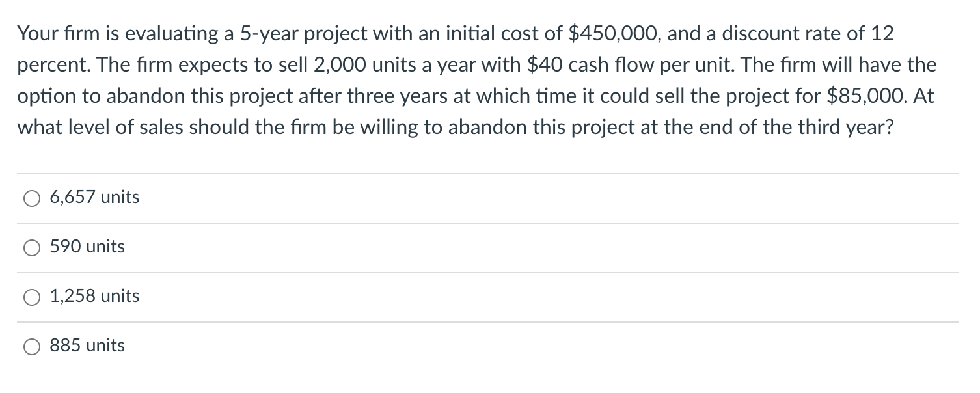Click the first answer option row
This screenshot has height=393, width=980.
point(456,198)
